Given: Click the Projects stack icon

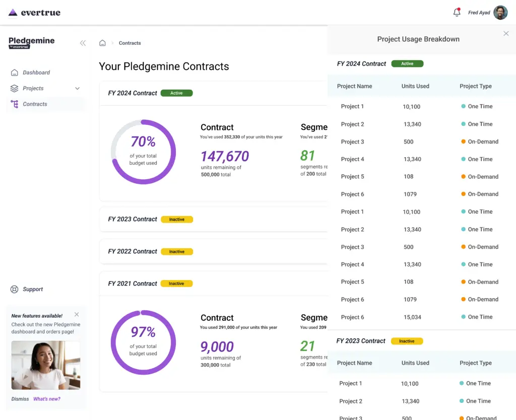Looking at the screenshot, I should coord(15,88).
